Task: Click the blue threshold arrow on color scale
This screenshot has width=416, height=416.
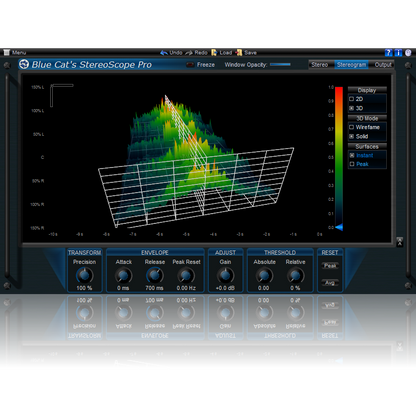Action: pyautogui.click(x=339, y=227)
